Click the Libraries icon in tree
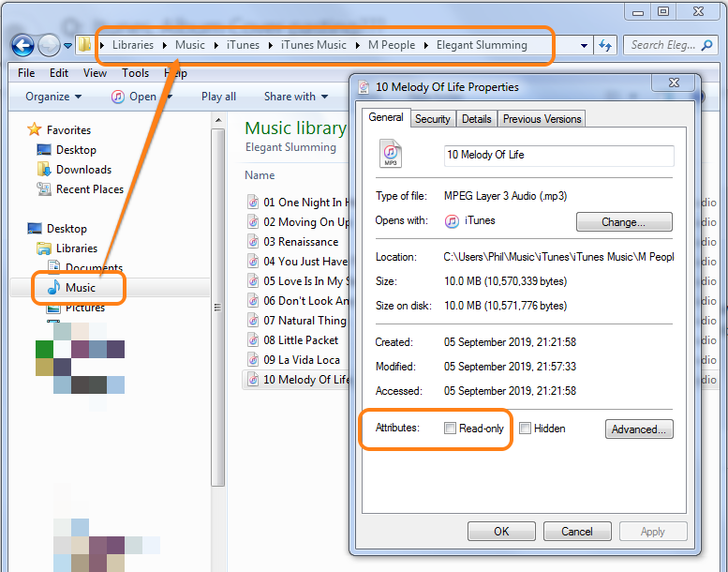The width and height of the screenshot is (728, 572). 44,248
